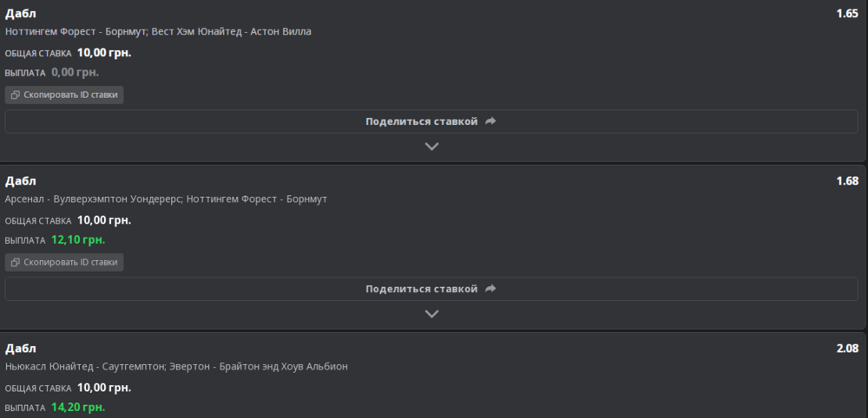Select the third 'Дабл' bet title
Viewport: 868px width, 418px height.
(x=21, y=349)
